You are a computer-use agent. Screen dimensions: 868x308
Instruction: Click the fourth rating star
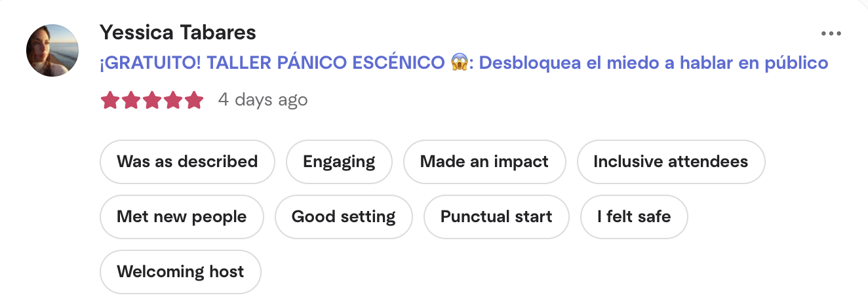coord(172,100)
